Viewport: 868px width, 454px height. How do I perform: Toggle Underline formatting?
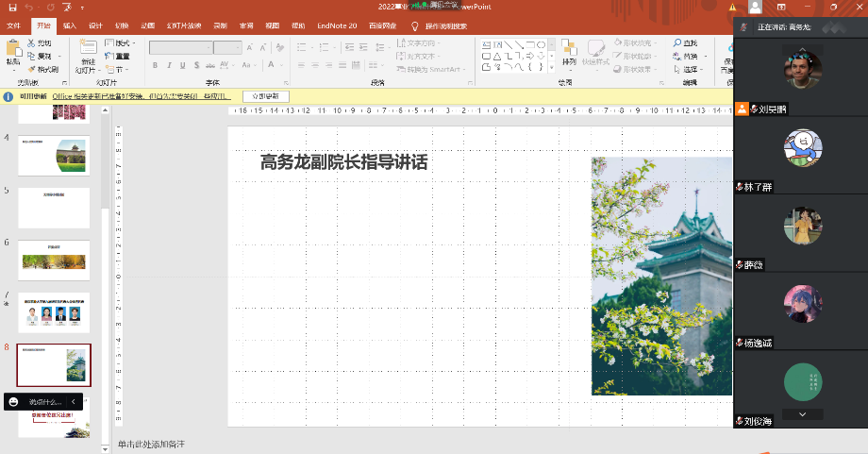[182, 65]
